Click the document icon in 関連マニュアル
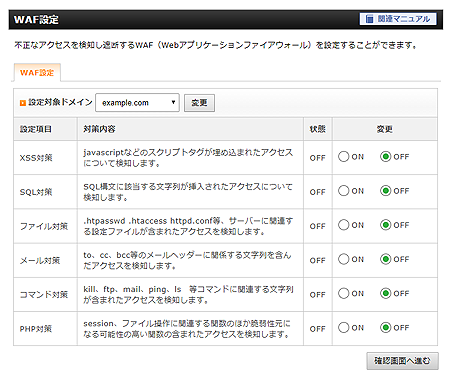 [369, 19]
